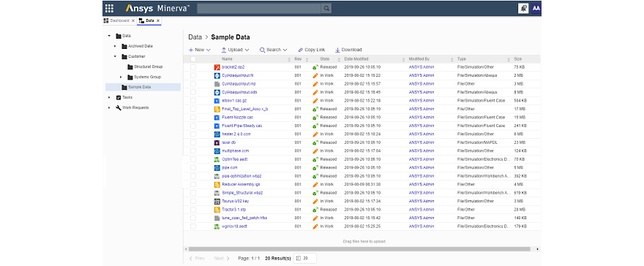Check the box for bracket2.op2
Screen dimensions: 644x266
coord(193,67)
